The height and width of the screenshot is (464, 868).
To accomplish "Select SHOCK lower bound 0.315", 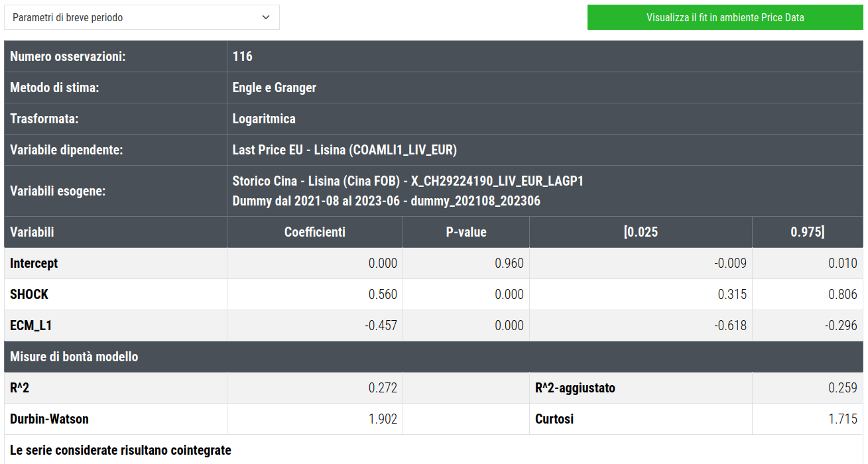I will (732, 294).
